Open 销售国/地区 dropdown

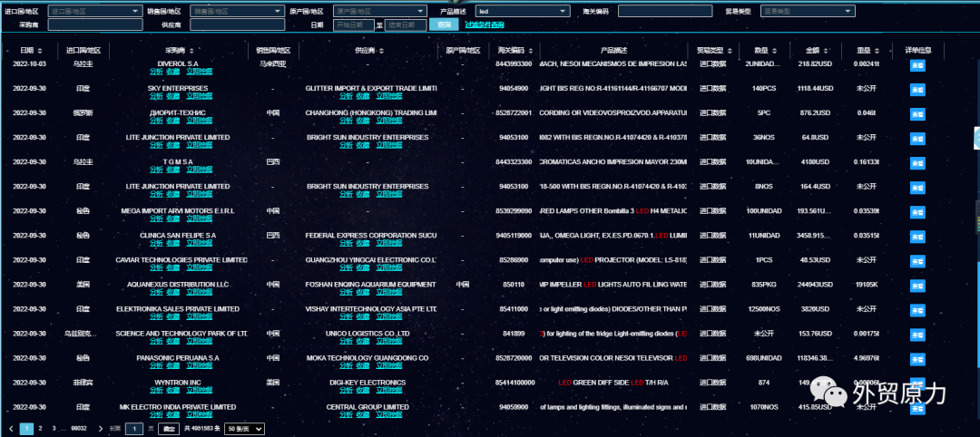[237, 11]
